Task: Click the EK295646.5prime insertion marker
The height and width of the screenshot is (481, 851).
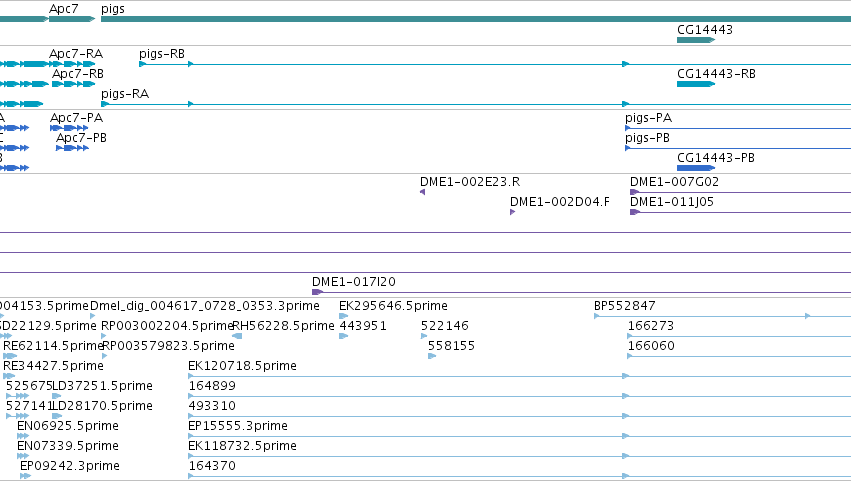Action: click(343, 316)
